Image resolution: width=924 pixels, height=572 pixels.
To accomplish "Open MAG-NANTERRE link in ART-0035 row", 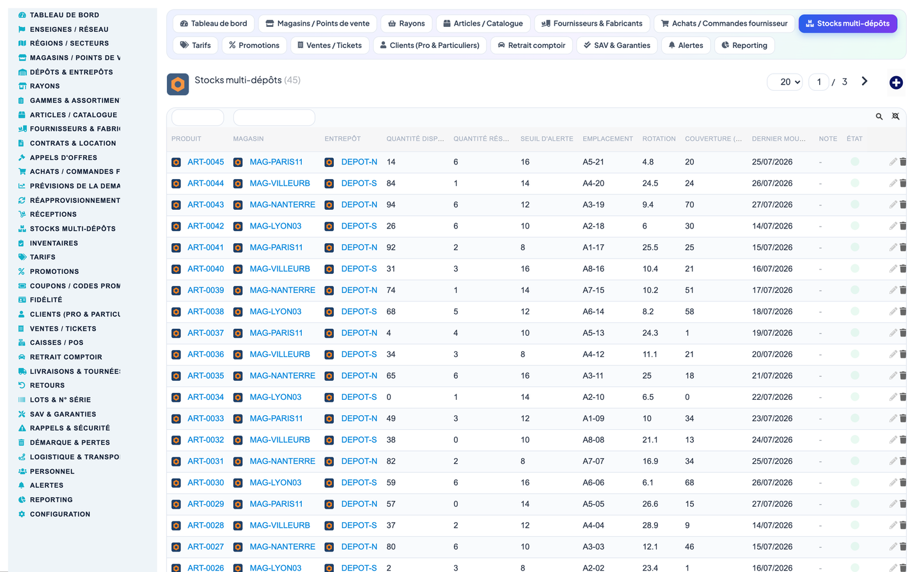I will click(x=283, y=376).
